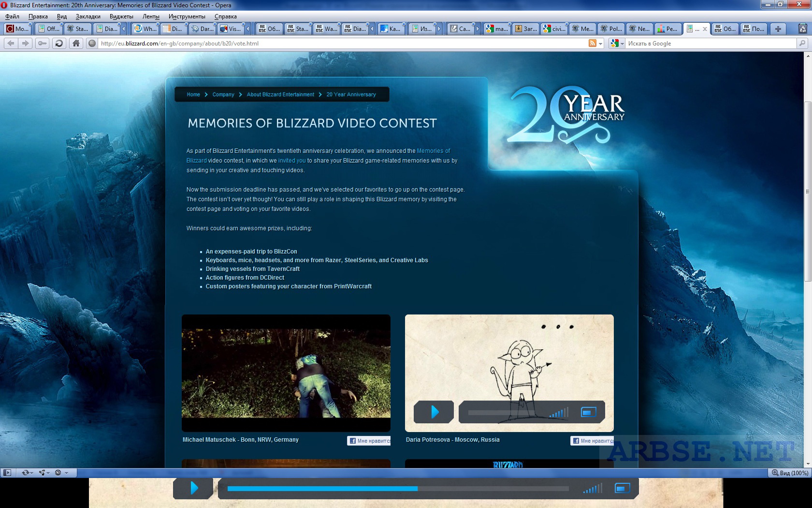Switch to the Wh... tab
This screenshot has height=508, width=812.
145,29
